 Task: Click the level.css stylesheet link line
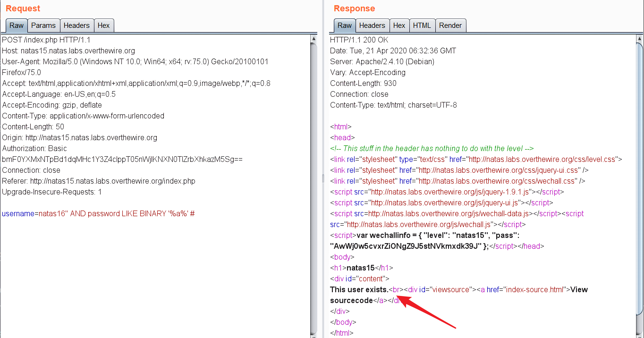click(476, 159)
